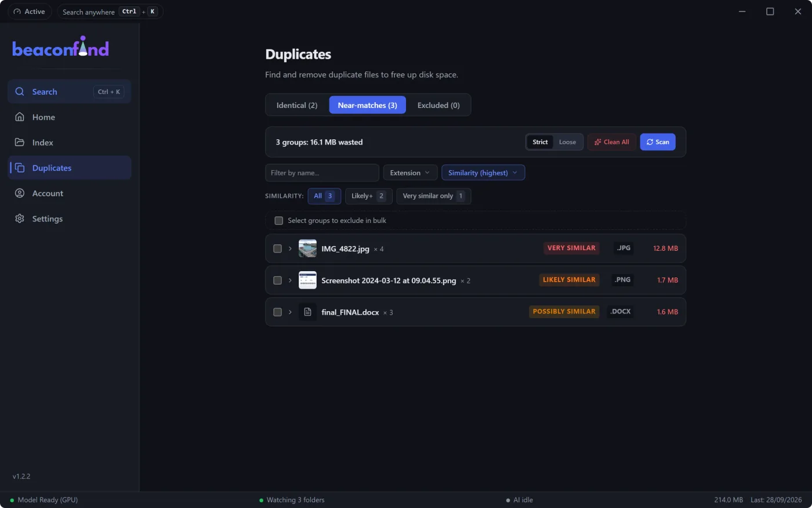
Task: Expand the final_FINAL.docx group chevron
Action: pyautogui.click(x=290, y=312)
